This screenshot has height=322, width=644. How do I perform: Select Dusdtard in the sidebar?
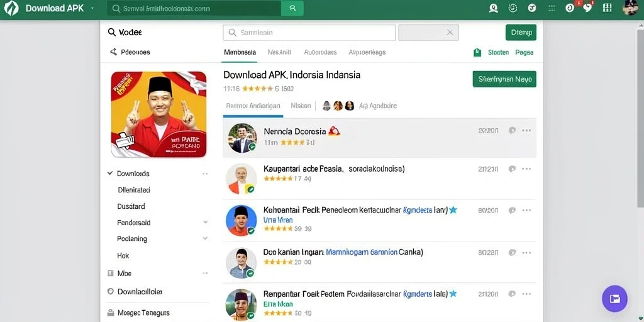(x=131, y=206)
